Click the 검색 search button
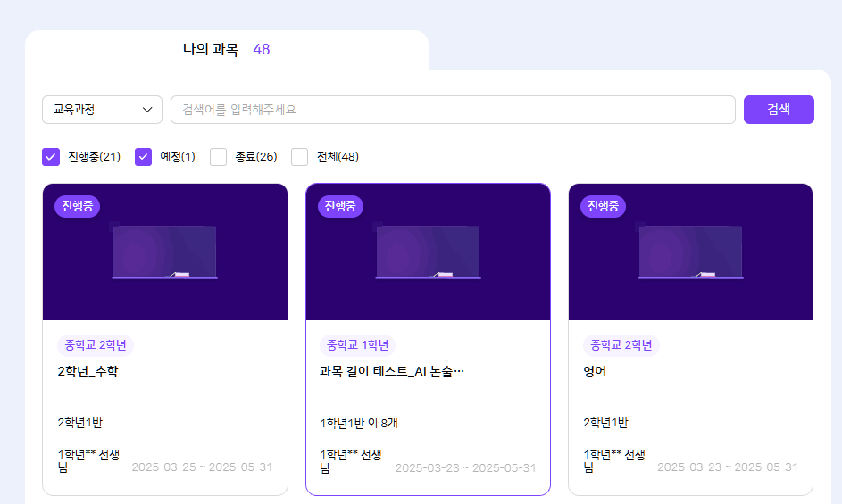The height and width of the screenshot is (504, 842). pos(778,110)
